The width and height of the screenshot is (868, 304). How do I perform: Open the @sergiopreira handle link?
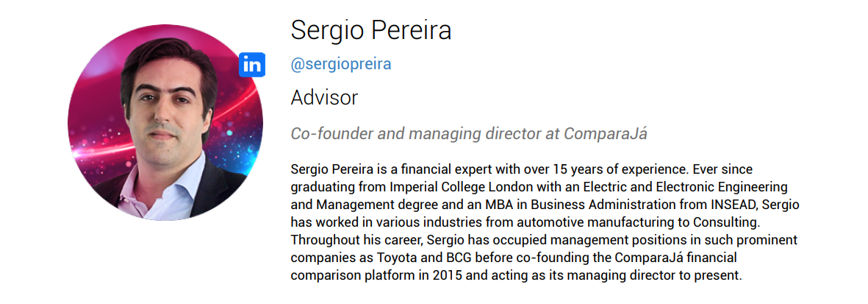point(341,64)
